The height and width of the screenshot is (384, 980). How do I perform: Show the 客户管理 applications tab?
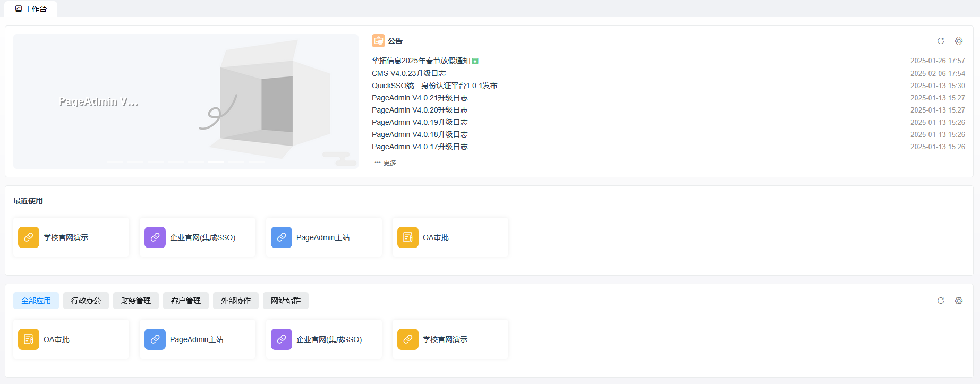(x=186, y=301)
